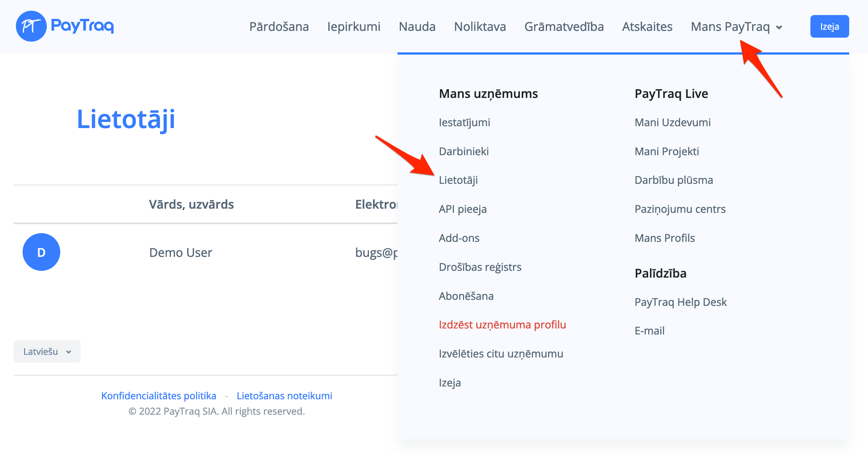This screenshot has height=455, width=868.
Task: Open the Latviešu language selector
Action: click(x=47, y=351)
